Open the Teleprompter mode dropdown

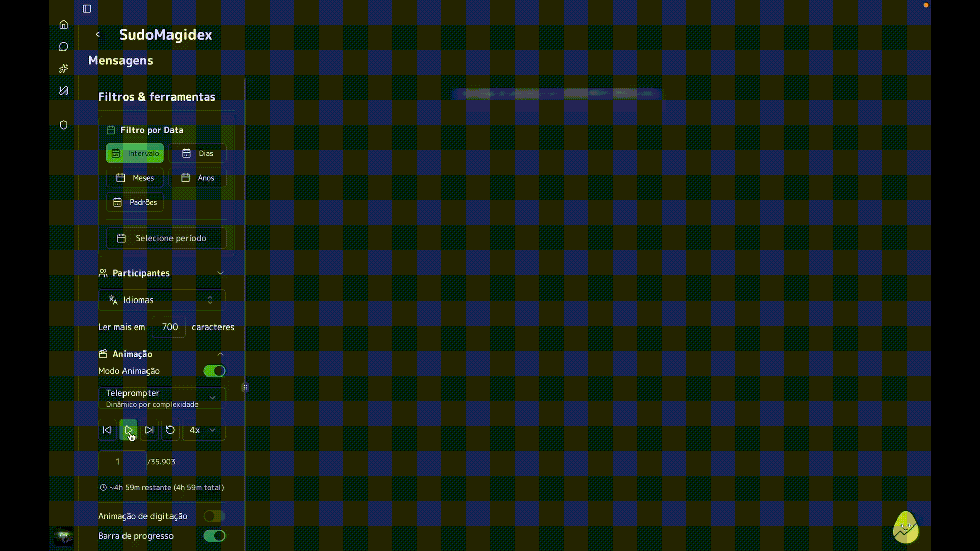tap(161, 398)
